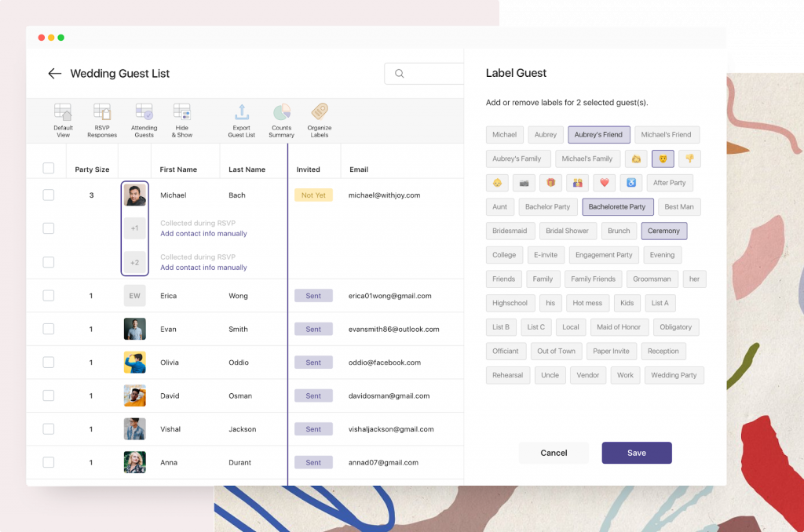Tick the select-all checkbox in the table header
The image size is (804, 532).
(49, 168)
